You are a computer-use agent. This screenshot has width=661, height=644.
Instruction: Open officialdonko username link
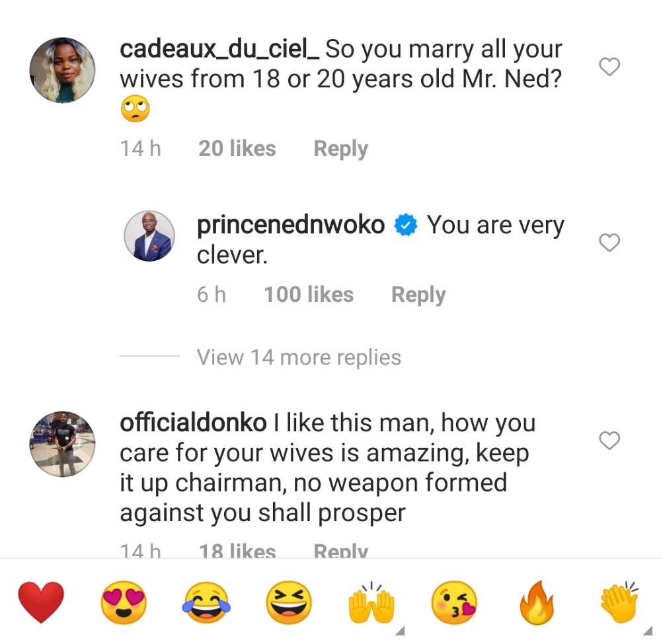pos(193,423)
